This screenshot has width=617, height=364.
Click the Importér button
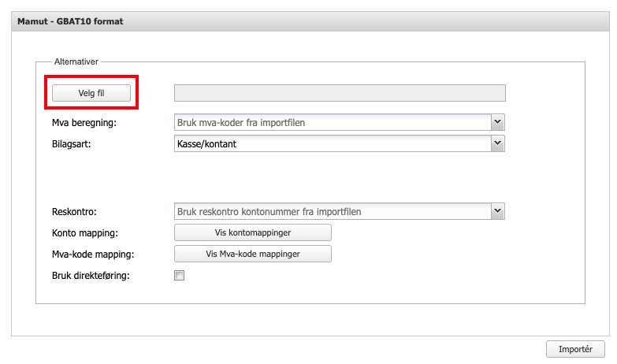[575, 349]
